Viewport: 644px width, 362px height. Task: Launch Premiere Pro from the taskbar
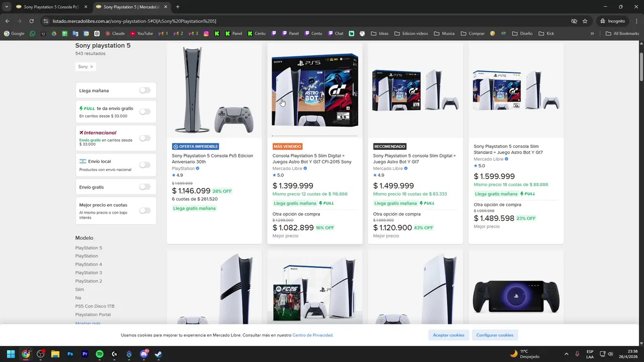(x=85, y=354)
